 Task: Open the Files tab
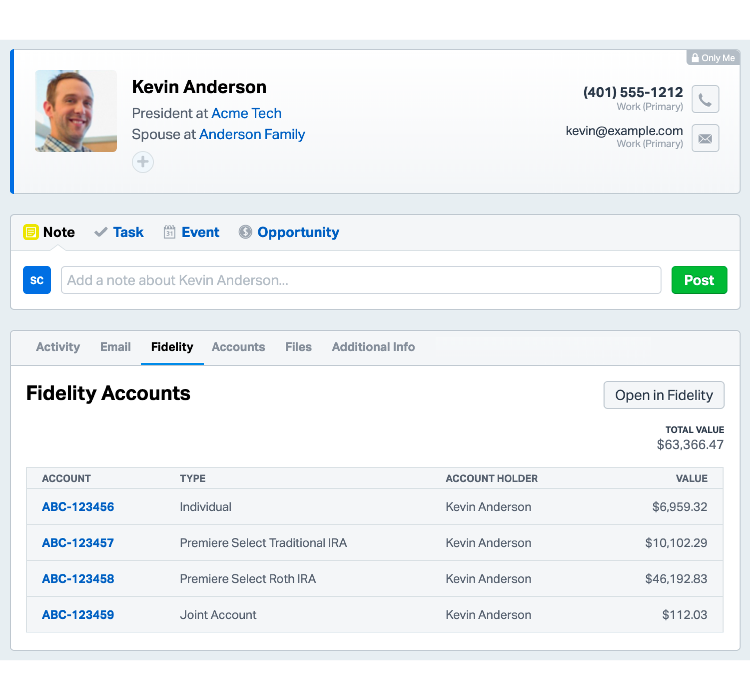click(298, 347)
